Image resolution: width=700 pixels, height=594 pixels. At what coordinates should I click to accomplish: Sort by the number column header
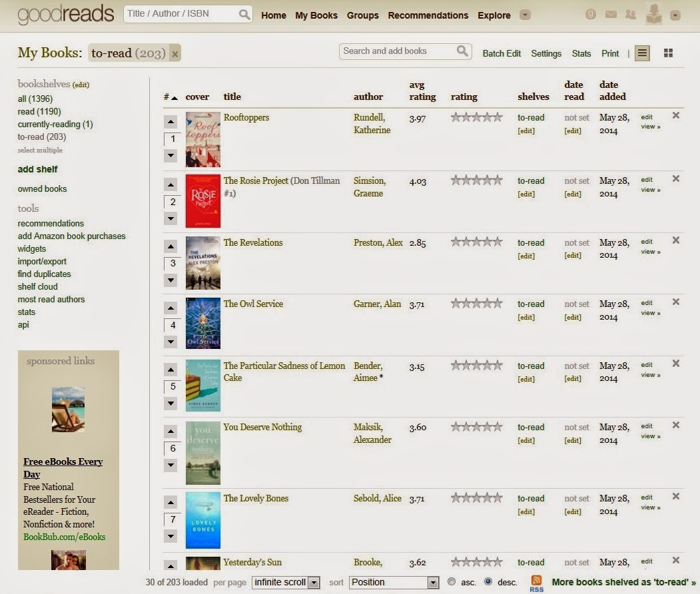click(x=171, y=97)
